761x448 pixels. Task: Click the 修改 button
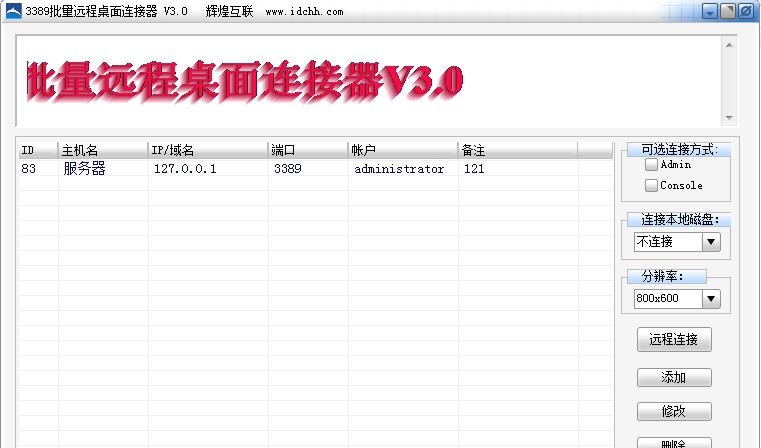pos(674,412)
